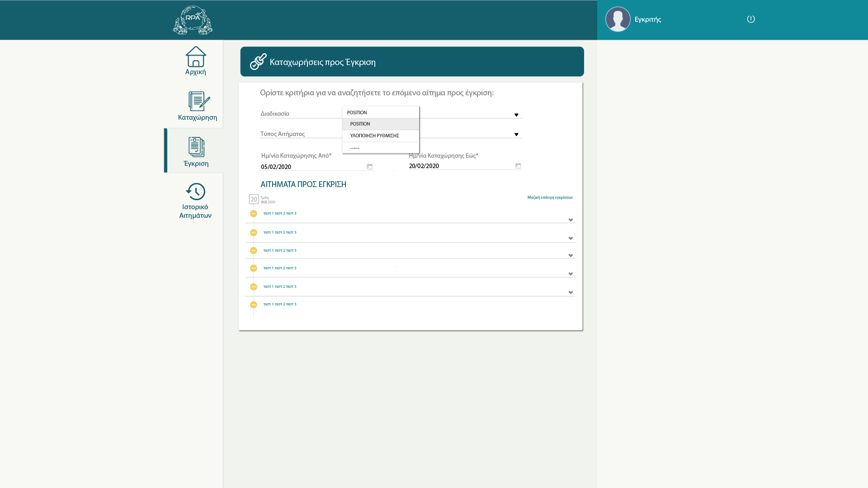Click the RPA logo in header
This screenshot has height=488, width=868.
point(193,20)
